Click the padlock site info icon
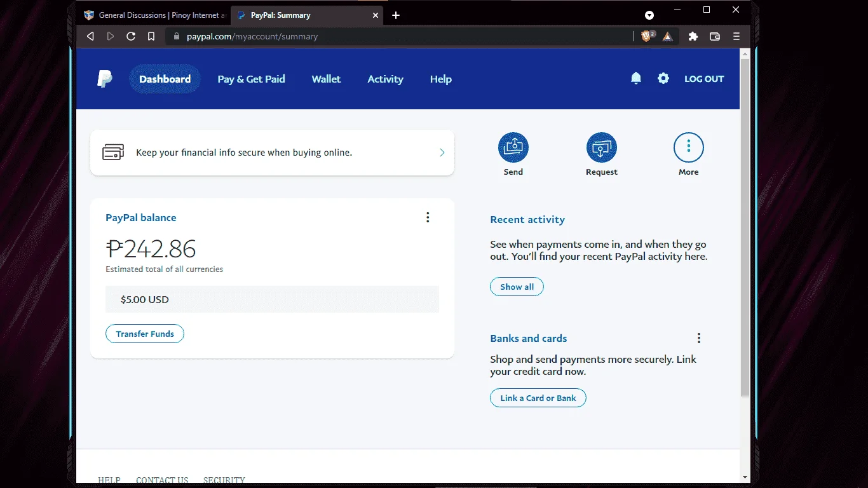868x488 pixels. click(x=177, y=36)
